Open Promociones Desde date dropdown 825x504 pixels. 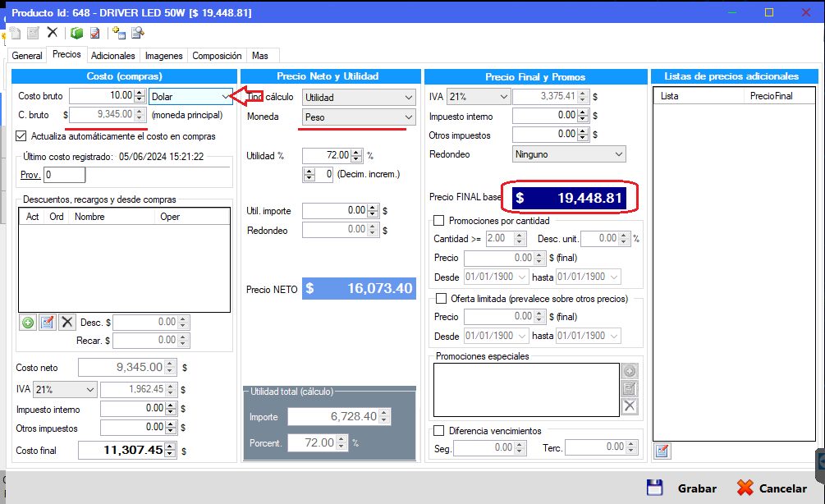(522, 277)
